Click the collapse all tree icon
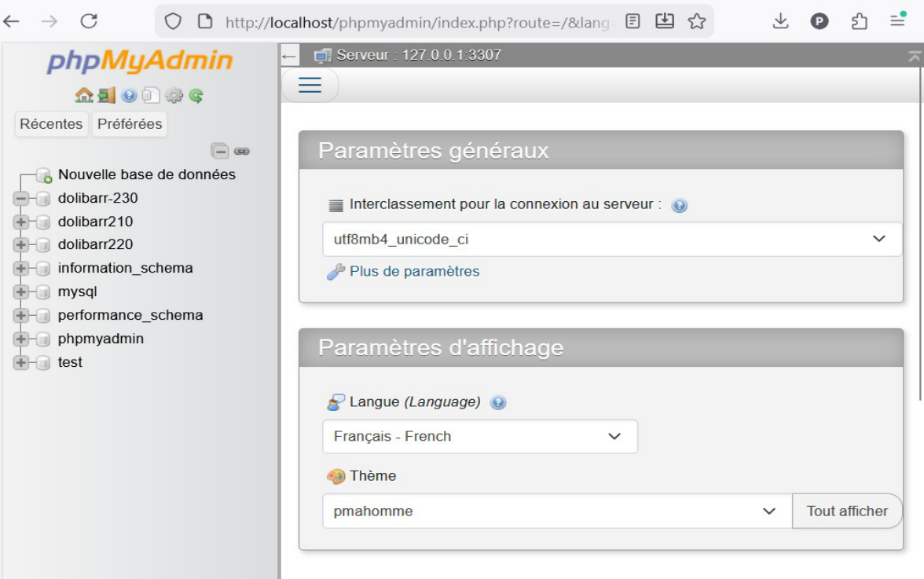This screenshot has width=924, height=579. tap(220, 152)
